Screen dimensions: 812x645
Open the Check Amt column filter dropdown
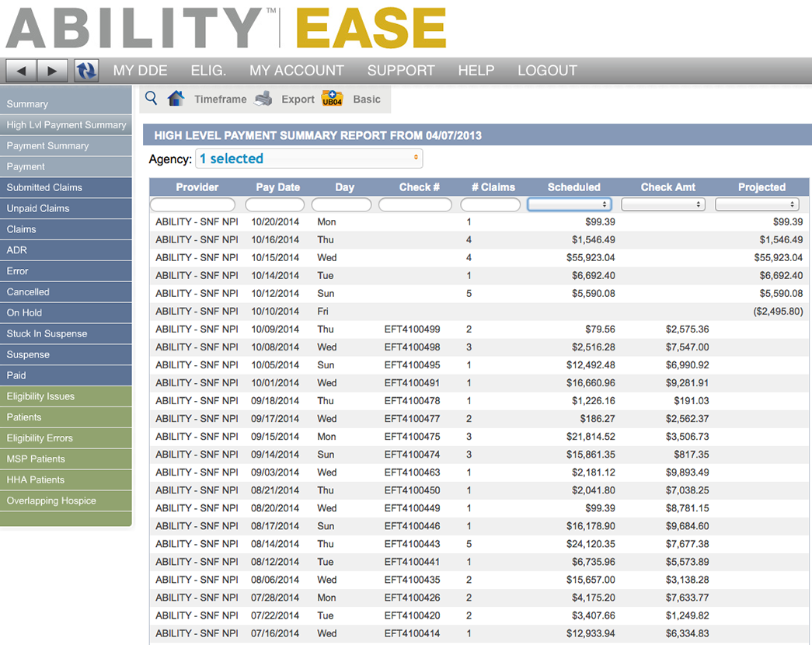pyautogui.click(x=663, y=204)
